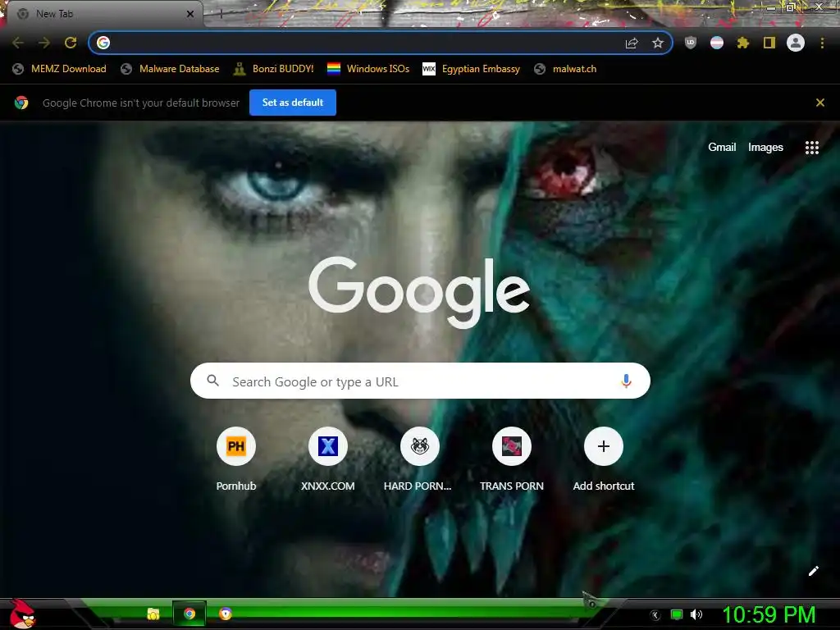Close the New Tab tab
Image resolution: width=840 pixels, height=630 pixels.
pos(190,14)
